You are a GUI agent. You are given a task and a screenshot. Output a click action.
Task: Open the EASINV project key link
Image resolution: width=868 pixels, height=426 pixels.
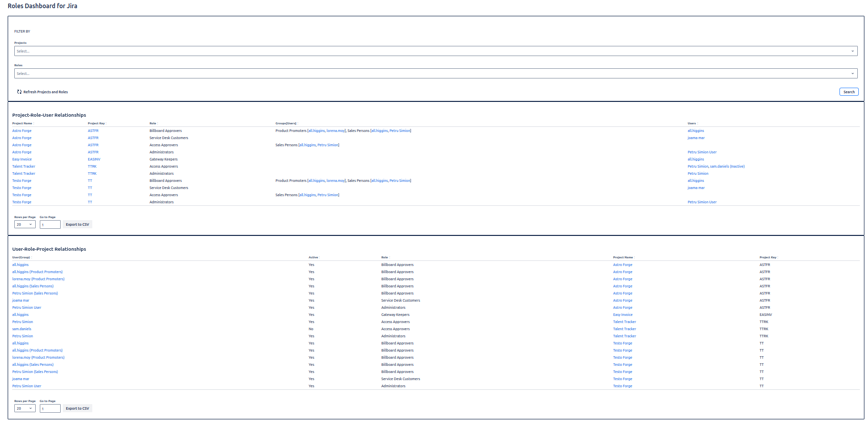tap(94, 159)
